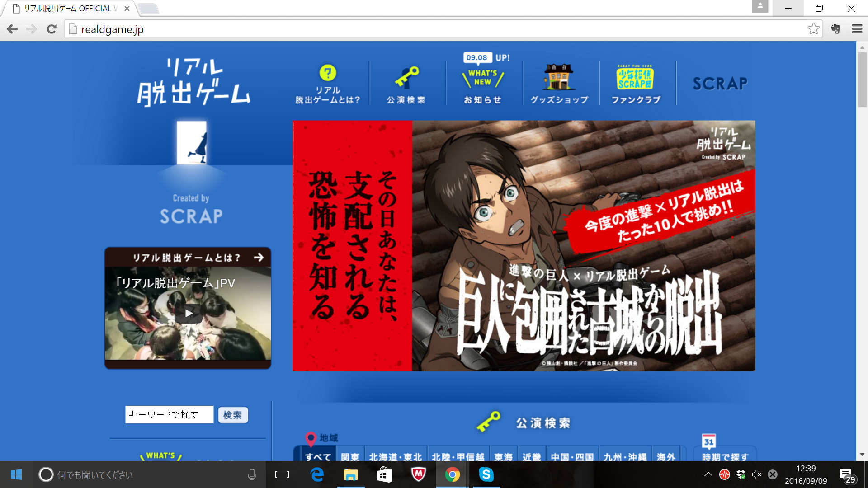This screenshot has width=868, height=488.
Task: Click the キーワードで探す search field
Action: coord(169,414)
